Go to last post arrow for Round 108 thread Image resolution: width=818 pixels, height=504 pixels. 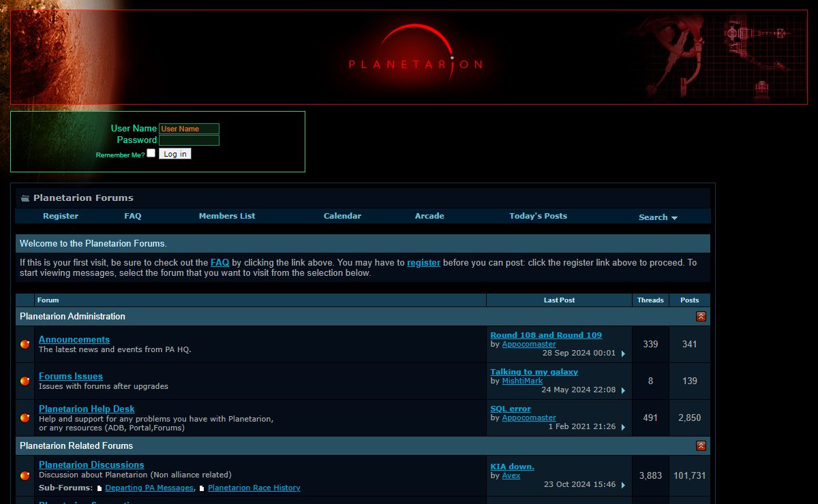623,353
